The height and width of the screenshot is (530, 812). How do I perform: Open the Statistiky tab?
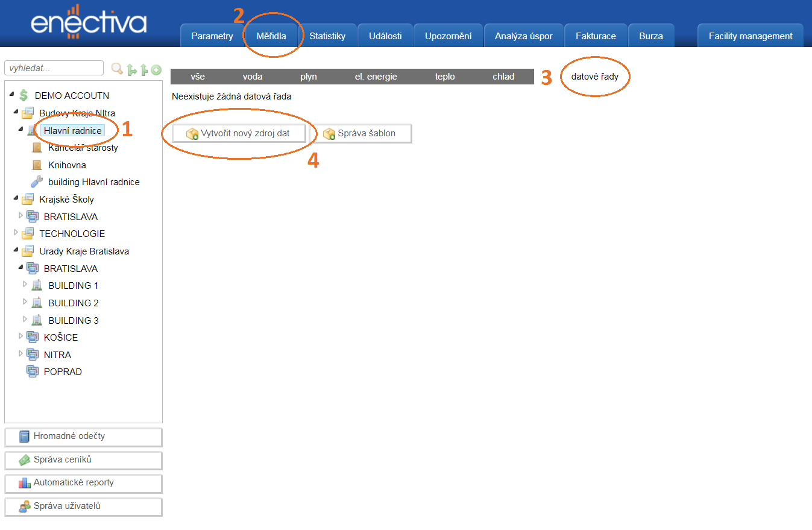(x=327, y=36)
